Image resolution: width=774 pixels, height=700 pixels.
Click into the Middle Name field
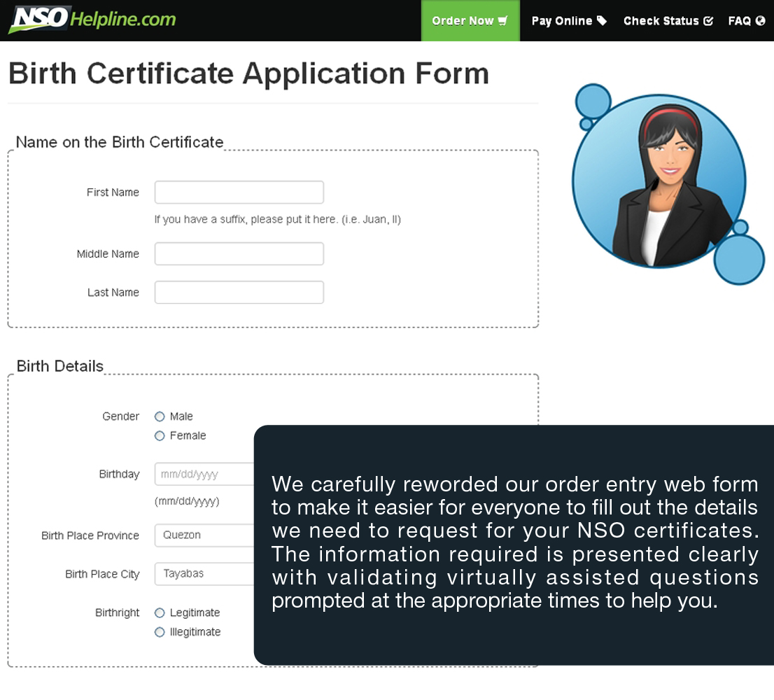[239, 253]
